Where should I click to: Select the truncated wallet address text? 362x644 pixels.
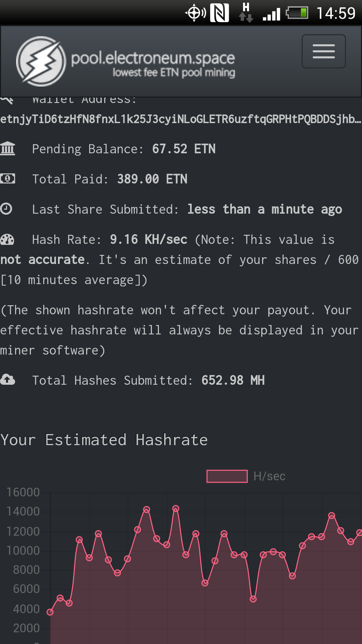pyautogui.click(x=181, y=119)
